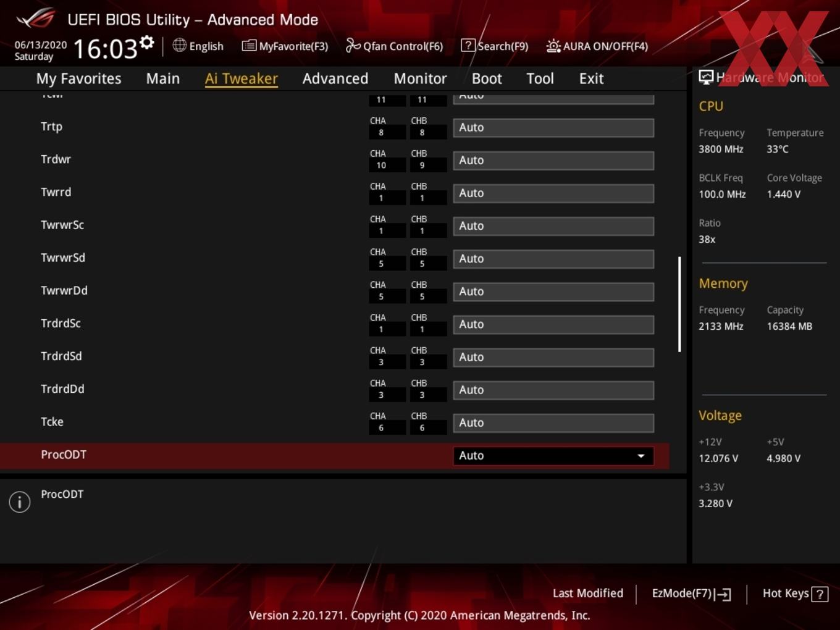The image size is (840, 630).
Task: Show Hot Keys list
Action: coord(786,594)
